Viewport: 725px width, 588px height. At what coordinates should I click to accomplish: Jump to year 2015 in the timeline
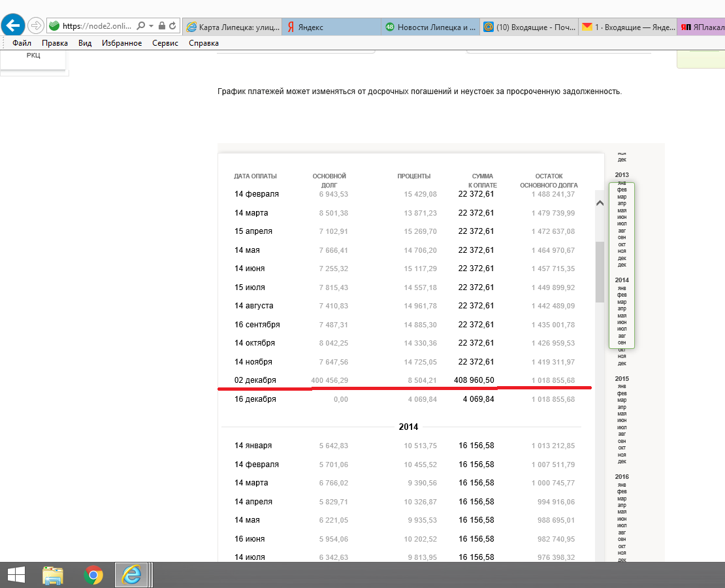pyautogui.click(x=622, y=379)
